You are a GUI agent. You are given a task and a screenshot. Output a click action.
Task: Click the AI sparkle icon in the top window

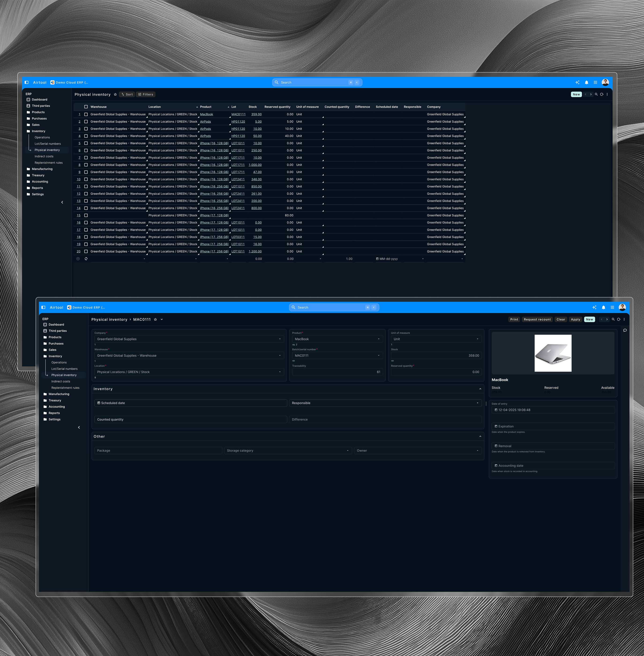(577, 82)
